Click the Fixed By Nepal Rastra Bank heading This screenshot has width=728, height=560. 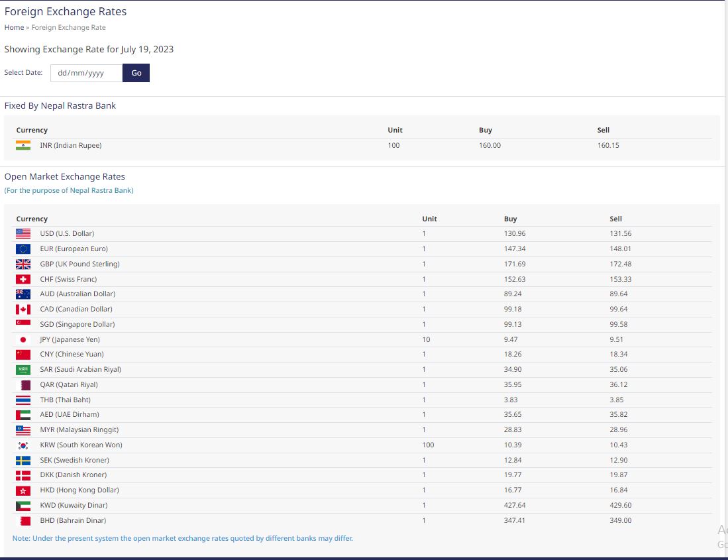tap(60, 106)
